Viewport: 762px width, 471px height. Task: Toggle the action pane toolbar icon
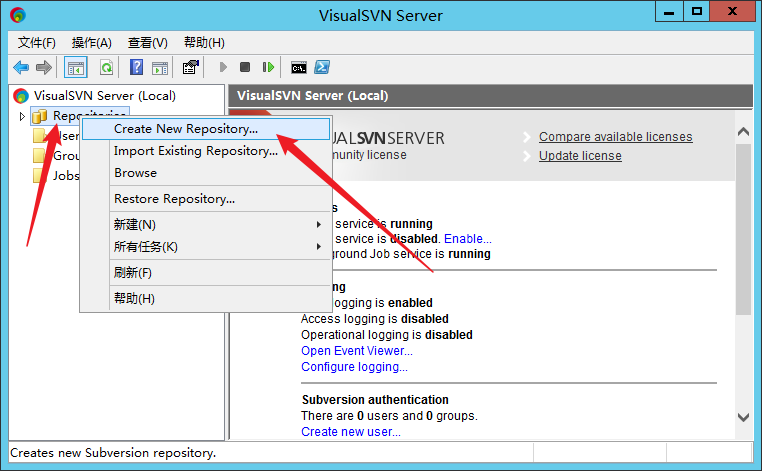pyautogui.click(x=160, y=68)
